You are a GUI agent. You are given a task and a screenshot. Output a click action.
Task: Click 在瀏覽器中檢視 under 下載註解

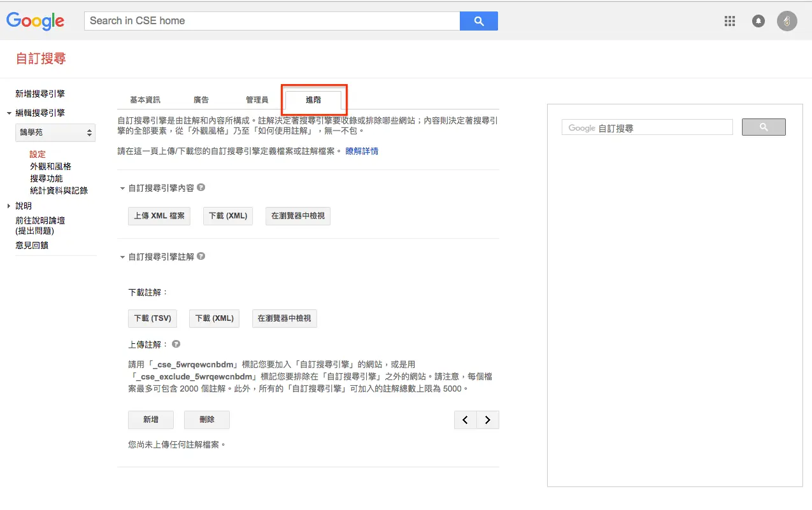tap(285, 318)
